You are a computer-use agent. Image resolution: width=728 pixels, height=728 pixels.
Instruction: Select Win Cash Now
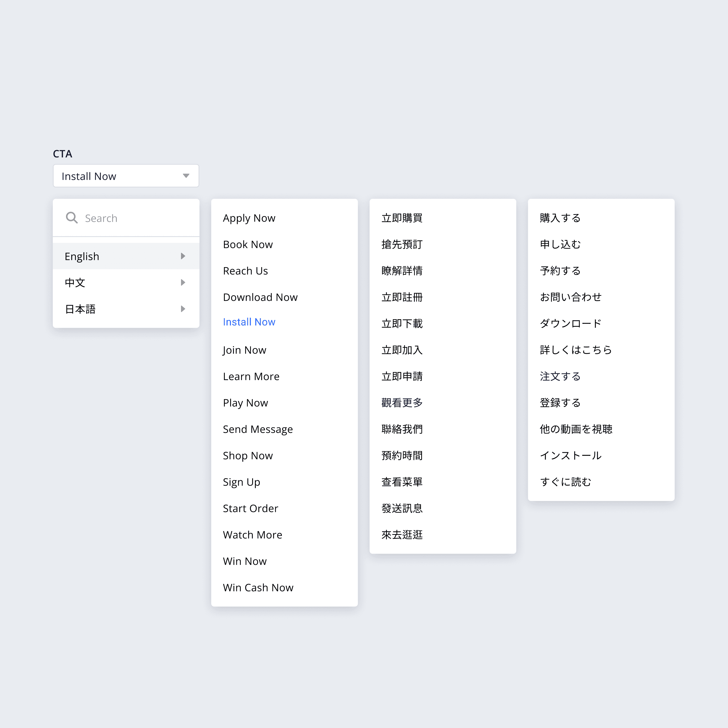click(x=258, y=587)
